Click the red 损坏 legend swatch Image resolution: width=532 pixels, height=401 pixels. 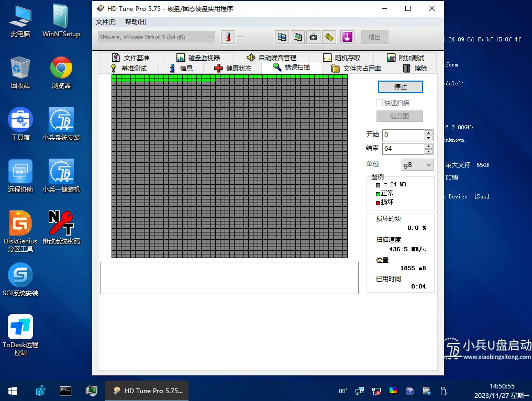pos(378,203)
